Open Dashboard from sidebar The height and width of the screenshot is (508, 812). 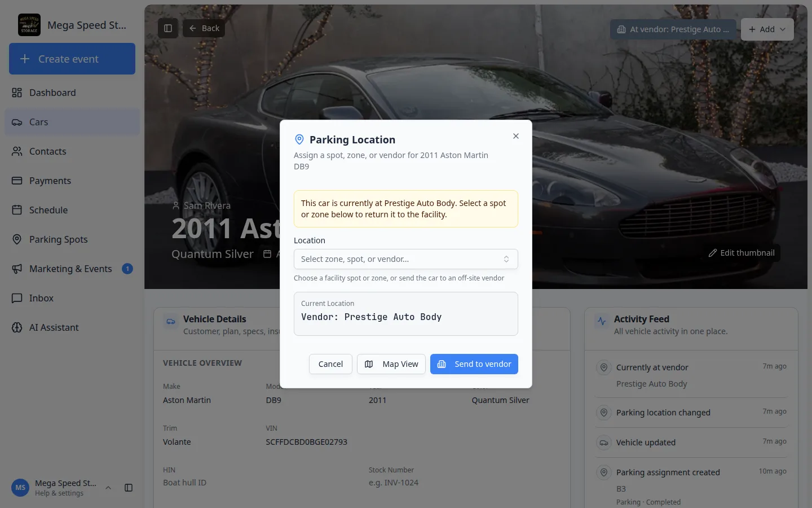tap(72, 93)
